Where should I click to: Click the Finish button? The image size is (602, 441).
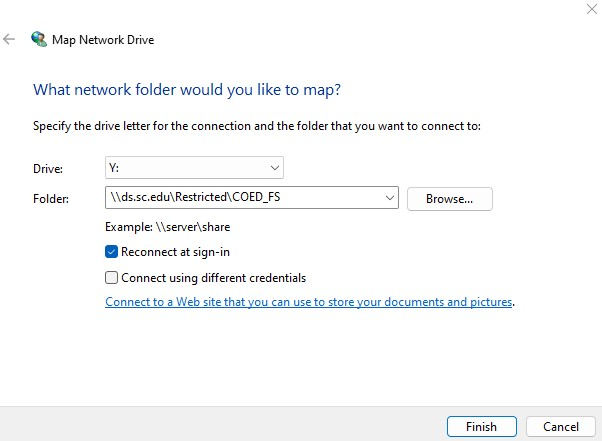tap(481, 427)
